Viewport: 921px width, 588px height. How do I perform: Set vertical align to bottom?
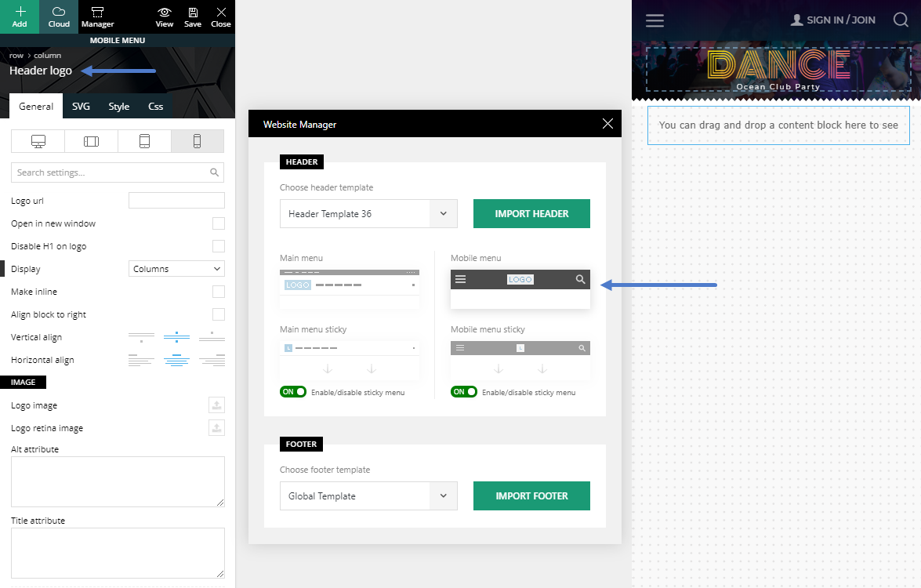212,337
